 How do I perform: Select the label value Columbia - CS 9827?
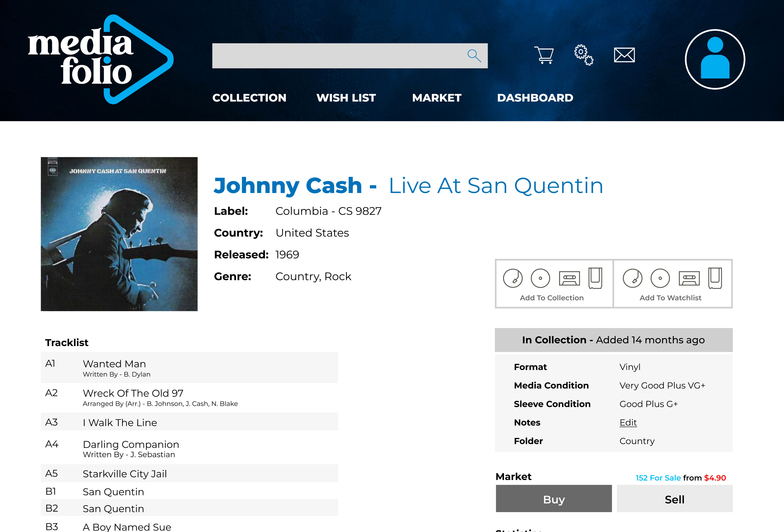328,211
